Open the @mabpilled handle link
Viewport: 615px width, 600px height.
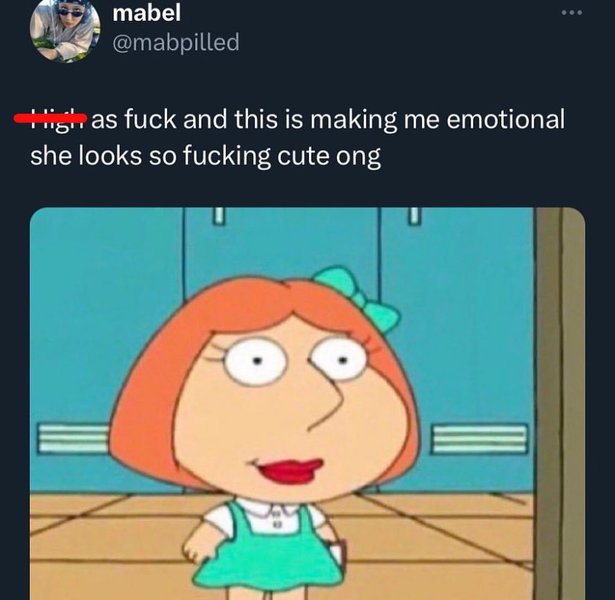pos(176,43)
